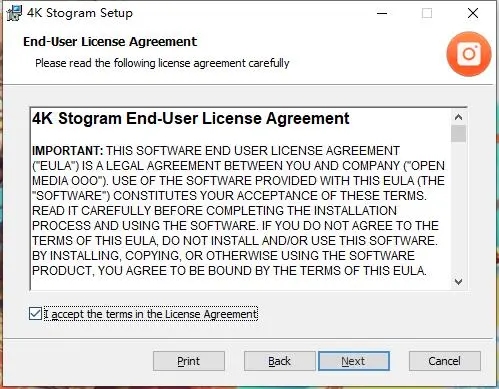Click the 'Please read the following' subtitle
This screenshot has height=389, width=499.
tap(162, 63)
